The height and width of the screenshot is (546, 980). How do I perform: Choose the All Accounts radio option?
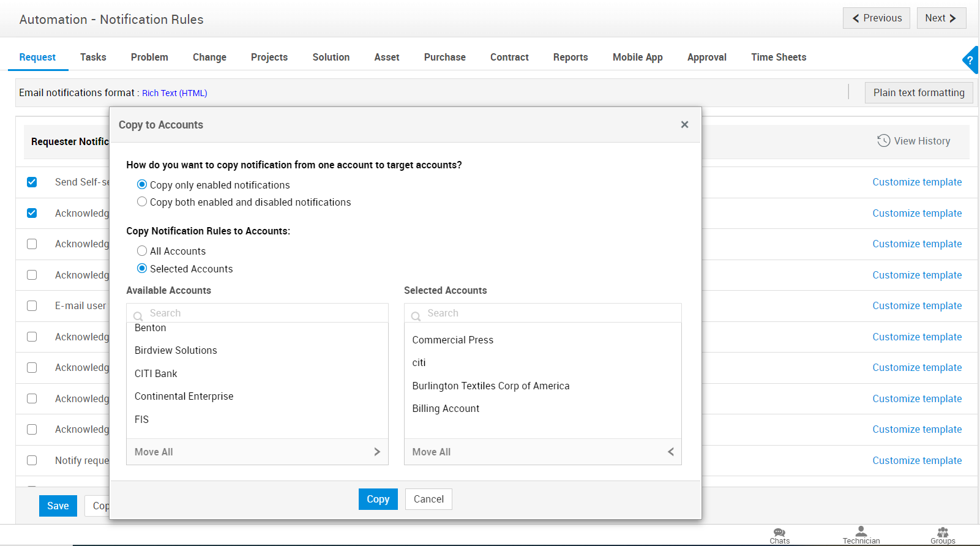[x=142, y=251]
